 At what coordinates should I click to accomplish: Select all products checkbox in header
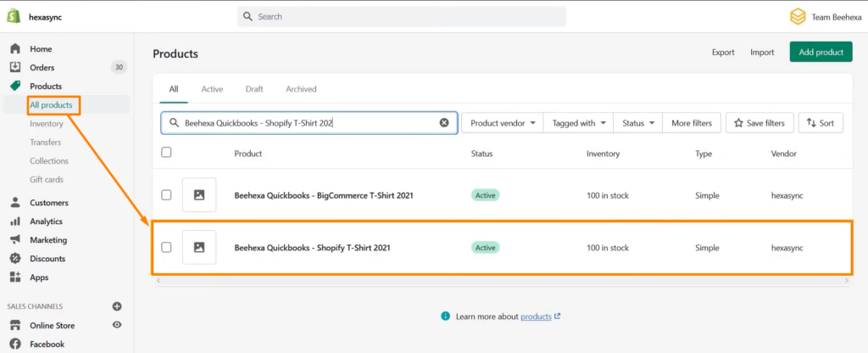point(166,152)
